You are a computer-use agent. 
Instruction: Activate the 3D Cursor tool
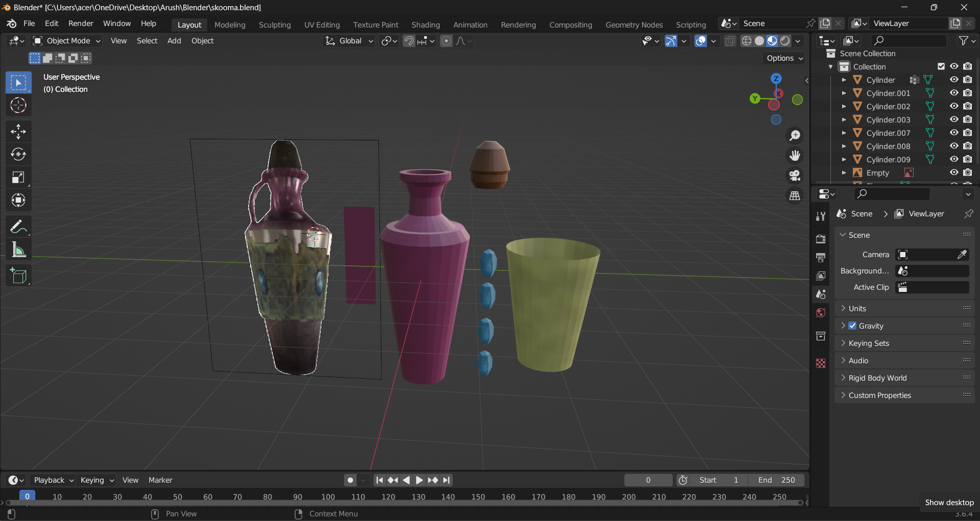[18, 105]
